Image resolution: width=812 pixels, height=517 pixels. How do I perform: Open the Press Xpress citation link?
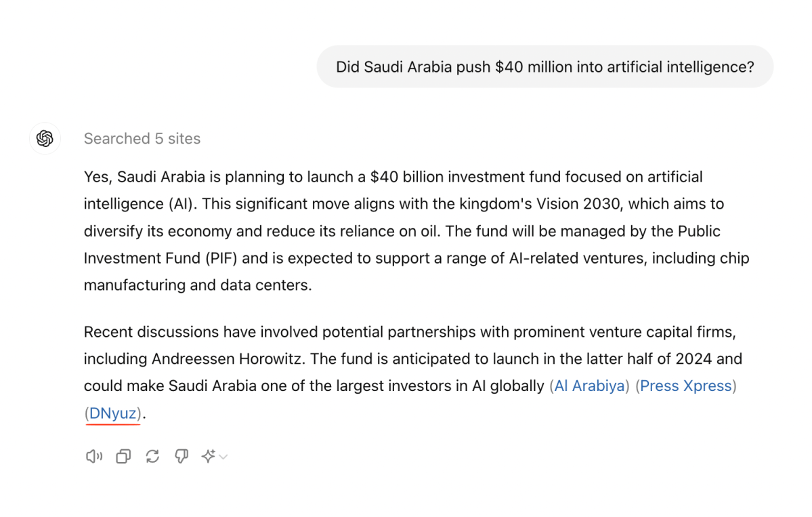(x=686, y=386)
